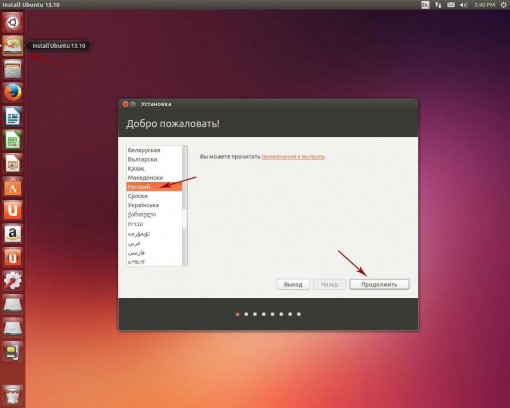Select Српски language

[x=154, y=196]
